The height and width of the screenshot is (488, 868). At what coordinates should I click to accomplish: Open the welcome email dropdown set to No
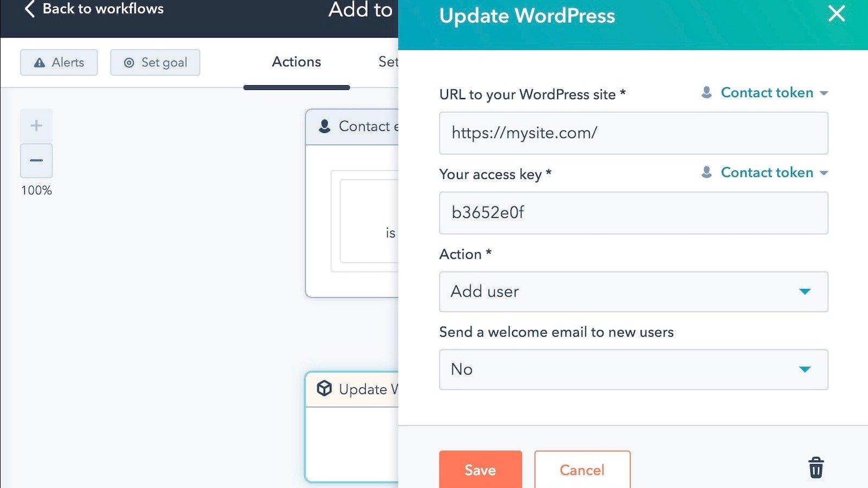pyautogui.click(x=633, y=370)
